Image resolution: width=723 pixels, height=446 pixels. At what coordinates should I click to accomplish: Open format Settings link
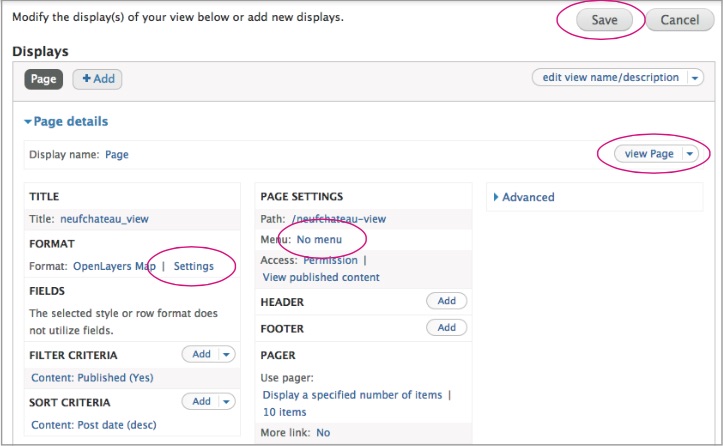(193, 266)
